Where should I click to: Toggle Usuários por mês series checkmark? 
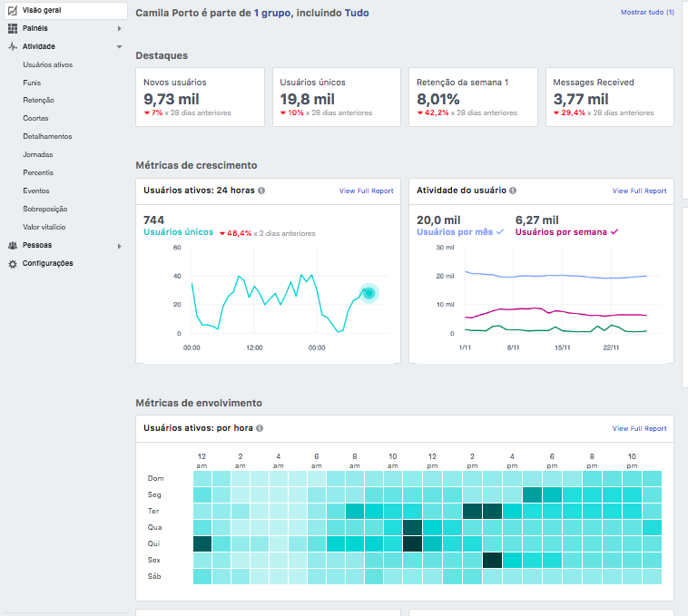coord(500,231)
